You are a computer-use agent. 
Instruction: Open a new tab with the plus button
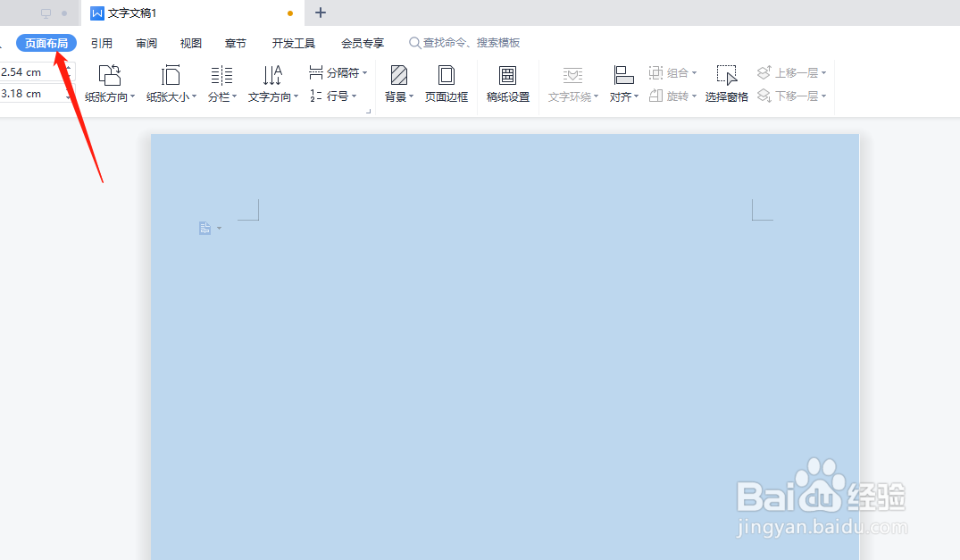[321, 13]
